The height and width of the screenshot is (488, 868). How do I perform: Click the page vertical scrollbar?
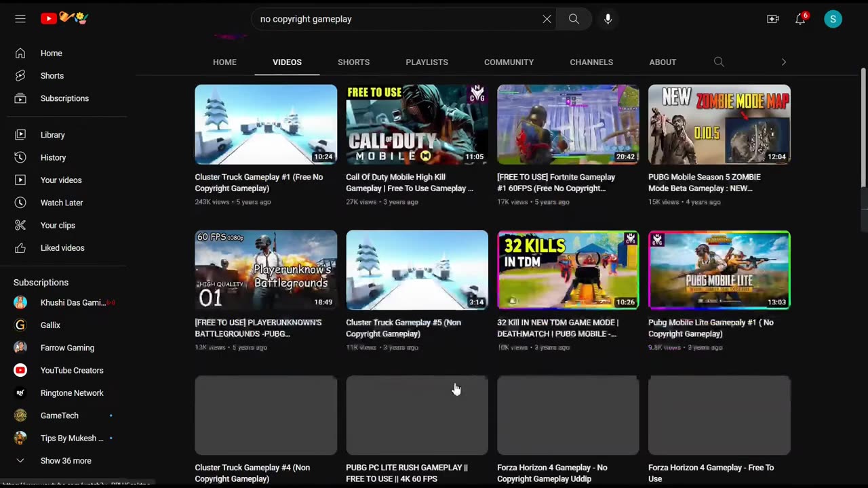pos(863,127)
